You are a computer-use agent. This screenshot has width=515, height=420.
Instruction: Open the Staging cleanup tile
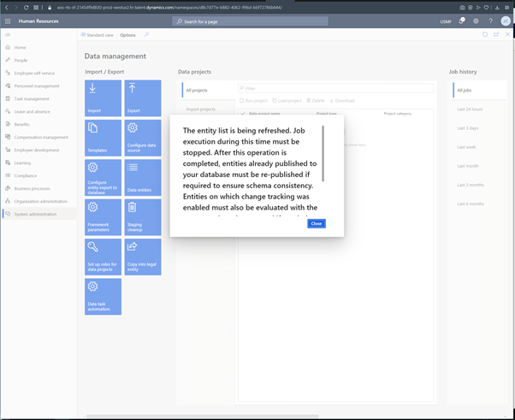tap(142, 217)
